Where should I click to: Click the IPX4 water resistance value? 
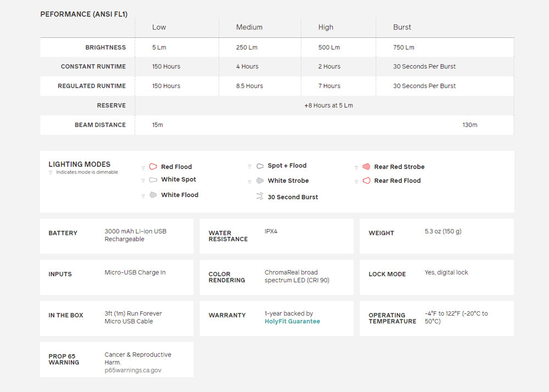271,232
